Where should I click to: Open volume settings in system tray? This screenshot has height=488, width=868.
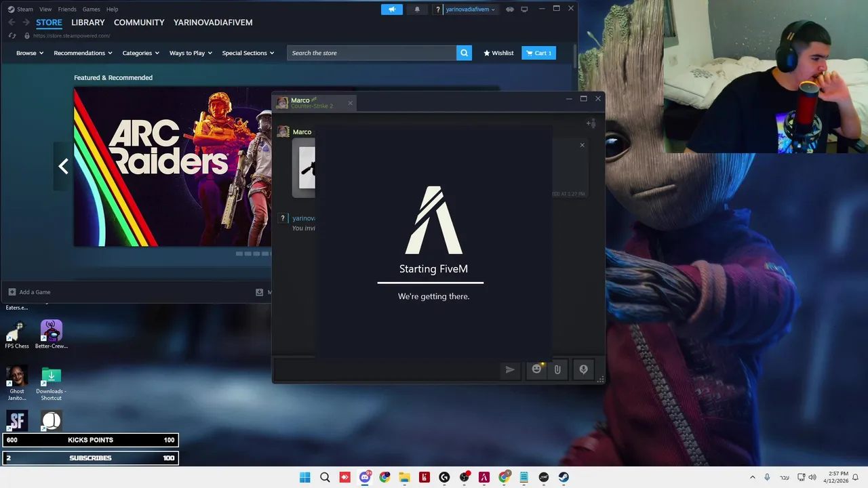(812, 477)
